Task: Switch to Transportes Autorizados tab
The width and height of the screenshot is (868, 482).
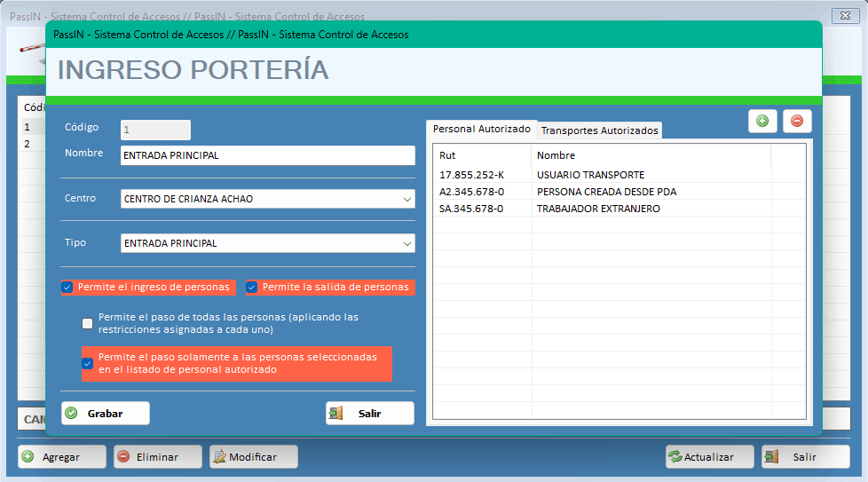Action: click(599, 130)
